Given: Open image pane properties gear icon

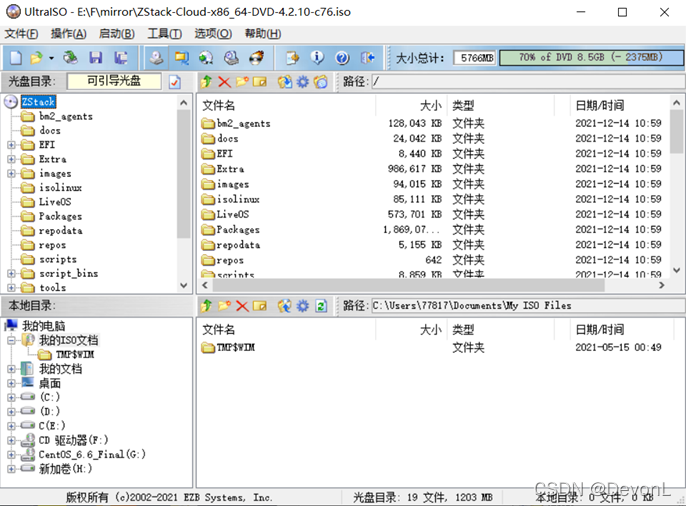Looking at the screenshot, I should click(x=303, y=82).
